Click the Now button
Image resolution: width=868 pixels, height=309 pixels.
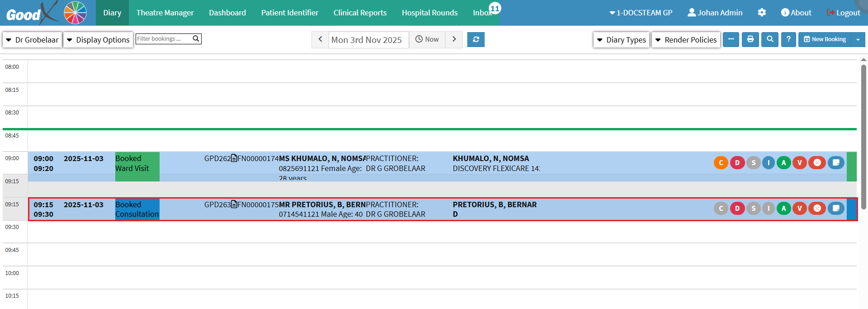[x=427, y=39]
